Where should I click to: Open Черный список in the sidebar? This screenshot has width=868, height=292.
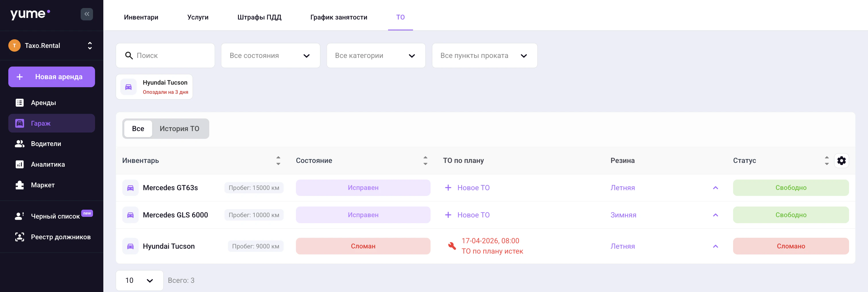tap(52, 216)
